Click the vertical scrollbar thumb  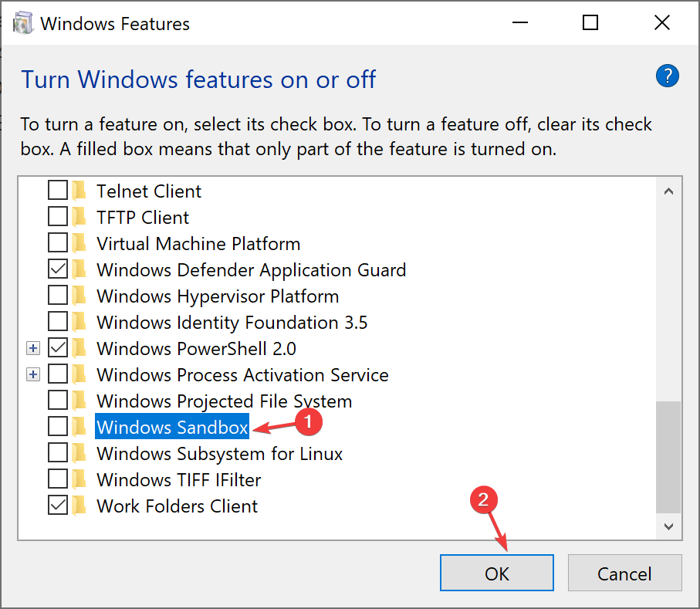pos(668,457)
